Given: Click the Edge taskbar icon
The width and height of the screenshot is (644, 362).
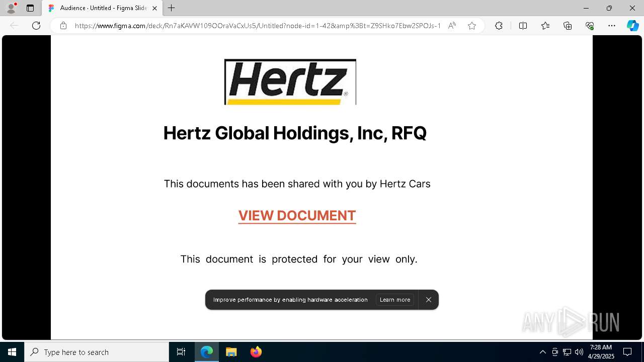Looking at the screenshot, I should pyautogui.click(x=207, y=352).
